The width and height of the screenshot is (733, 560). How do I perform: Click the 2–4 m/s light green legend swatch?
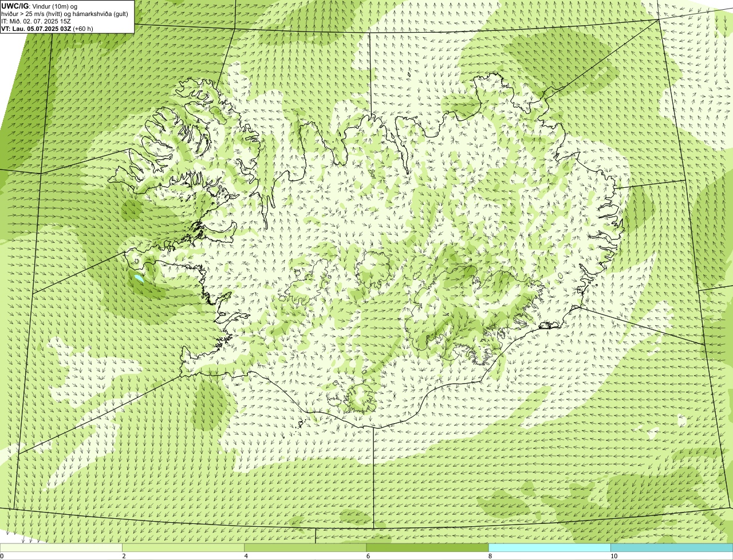point(183,547)
